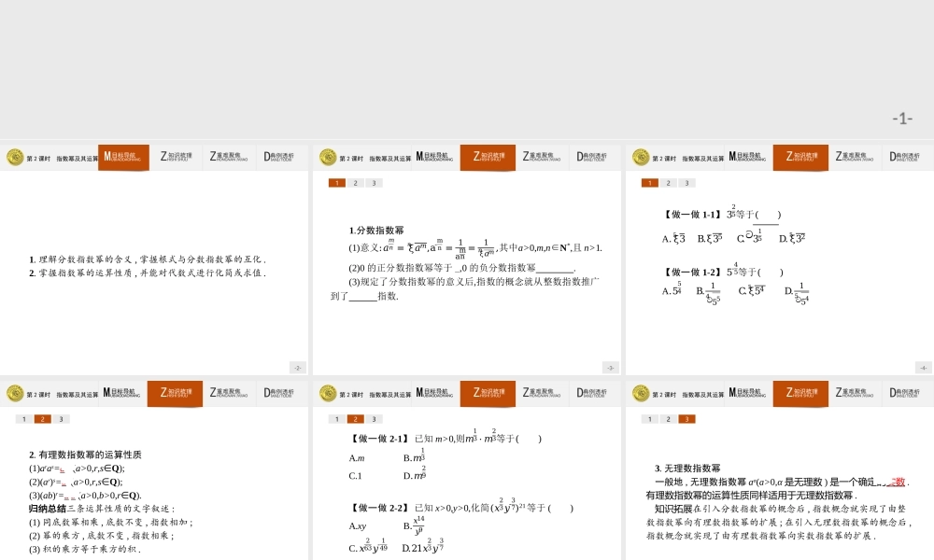934x560 pixels.
Task: Select the 目标导航 icon on the top-left slide
Action: 123,157
